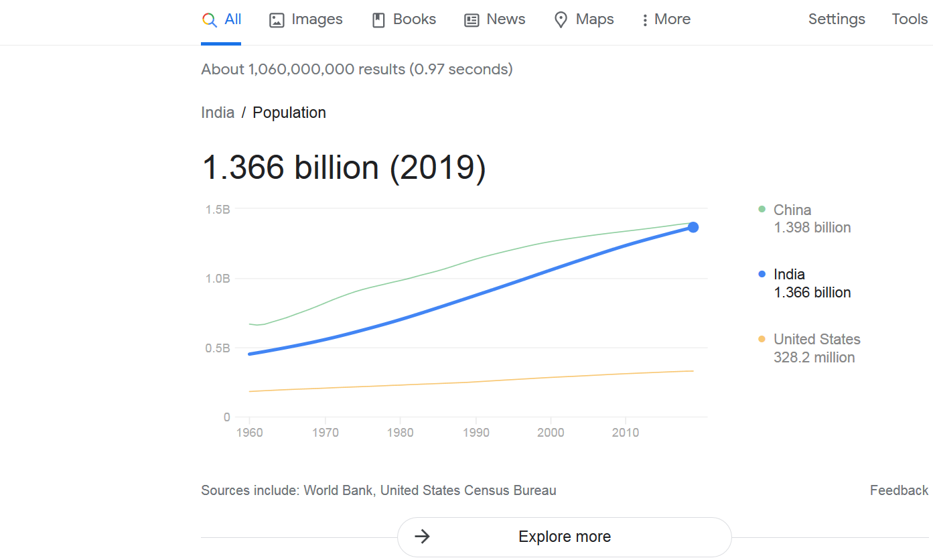Click the Explore more button
The image size is (933, 560).
(565, 537)
